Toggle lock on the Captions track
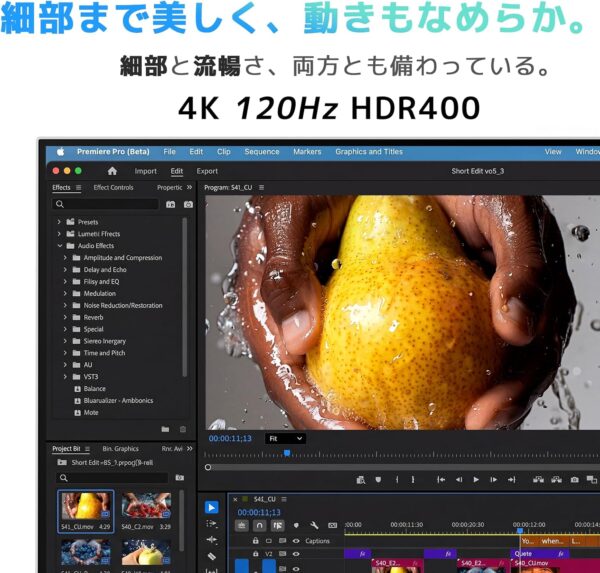This screenshot has height=573, width=600. 256,541
